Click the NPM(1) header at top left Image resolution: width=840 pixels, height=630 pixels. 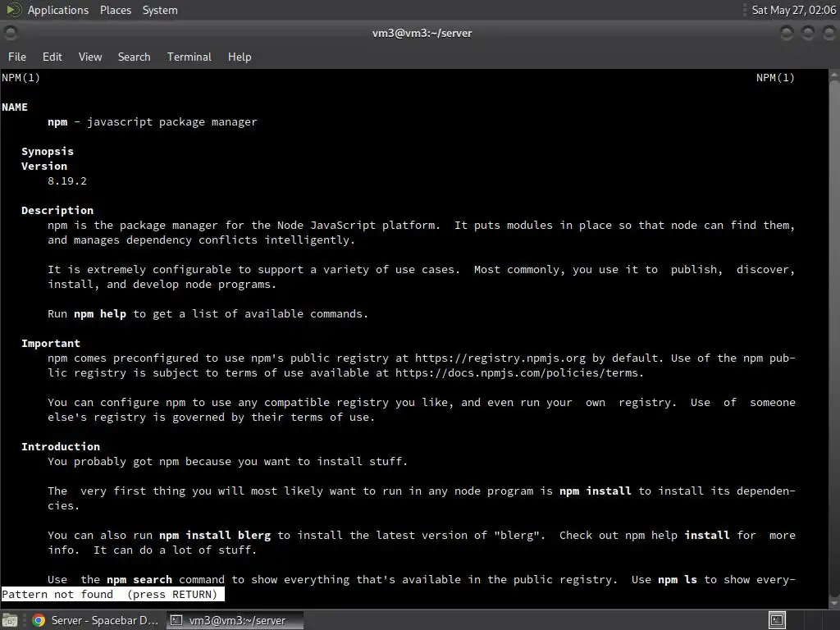(21, 78)
